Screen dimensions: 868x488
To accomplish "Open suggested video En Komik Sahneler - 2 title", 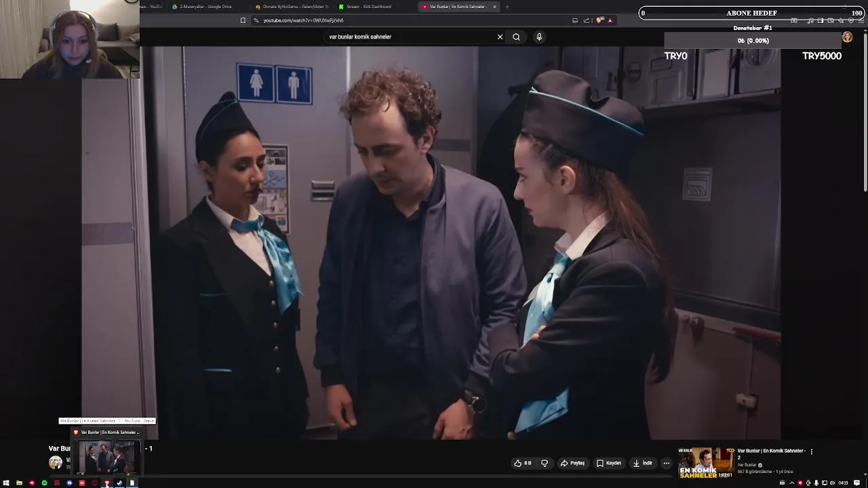I will 771,453.
